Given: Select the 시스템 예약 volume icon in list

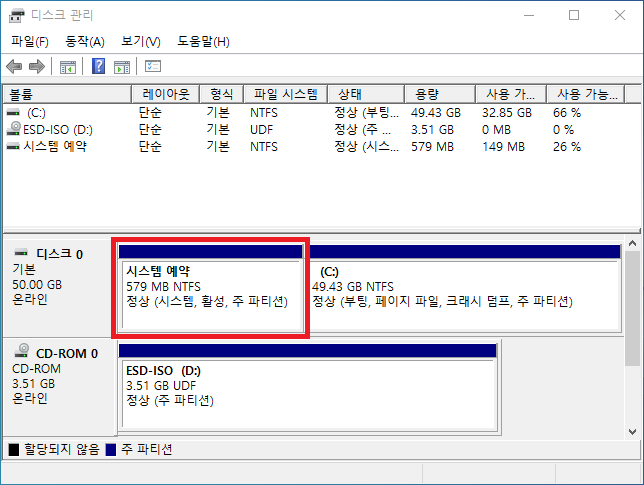Looking at the screenshot, I should point(13,146).
